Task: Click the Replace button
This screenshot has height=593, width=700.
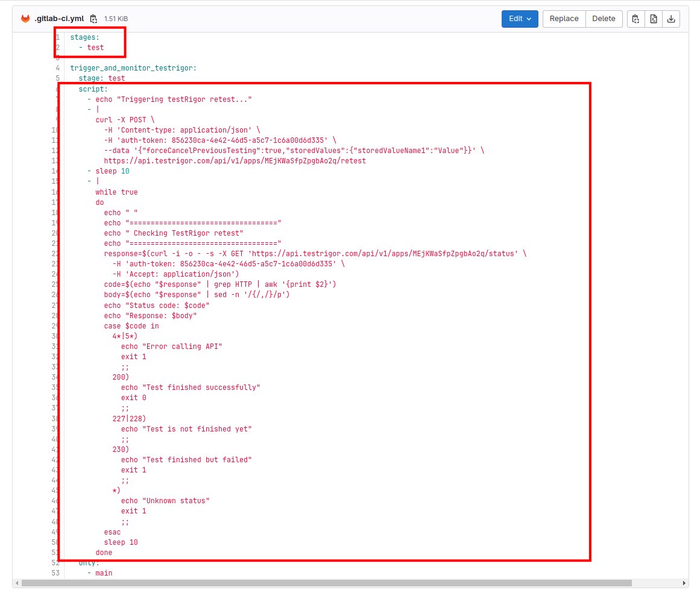Action: 564,19
